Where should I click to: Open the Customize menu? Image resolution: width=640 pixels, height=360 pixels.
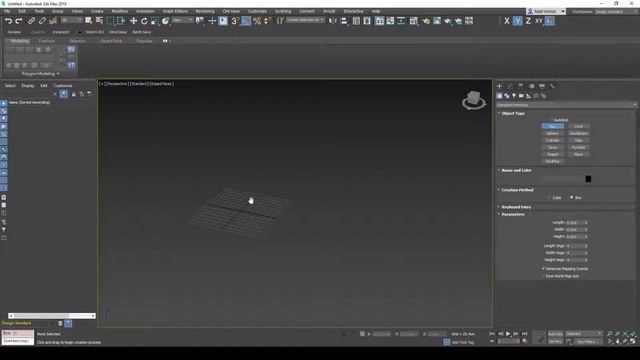(257, 11)
